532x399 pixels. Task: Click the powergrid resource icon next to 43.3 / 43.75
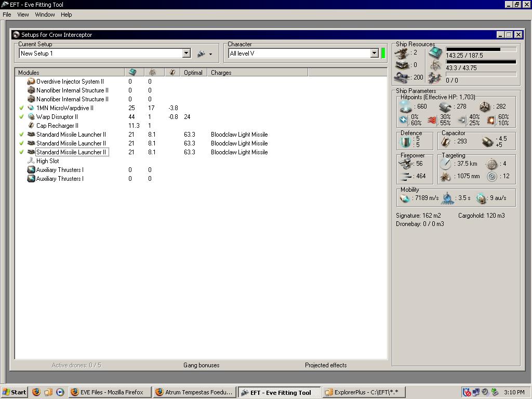435,65
